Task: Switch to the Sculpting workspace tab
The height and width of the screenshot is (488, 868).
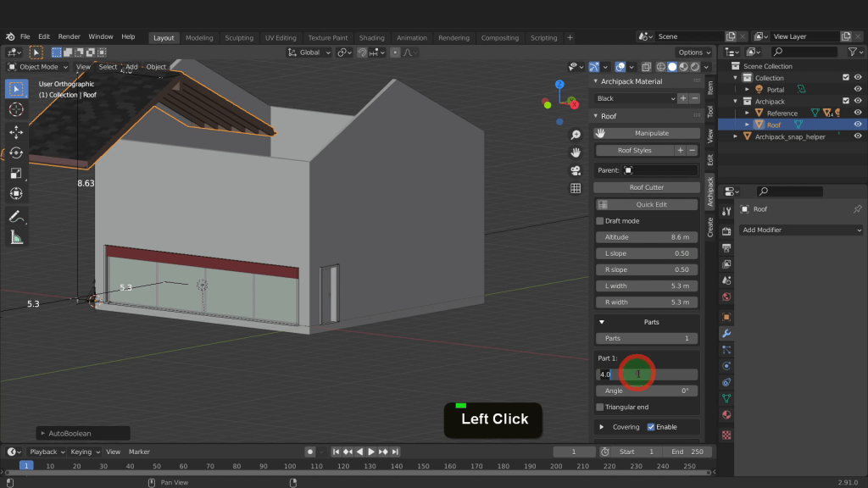Action: pyautogui.click(x=238, y=37)
